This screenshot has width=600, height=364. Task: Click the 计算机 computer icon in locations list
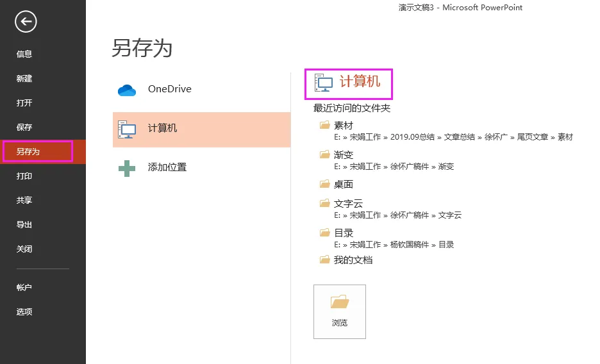click(127, 129)
